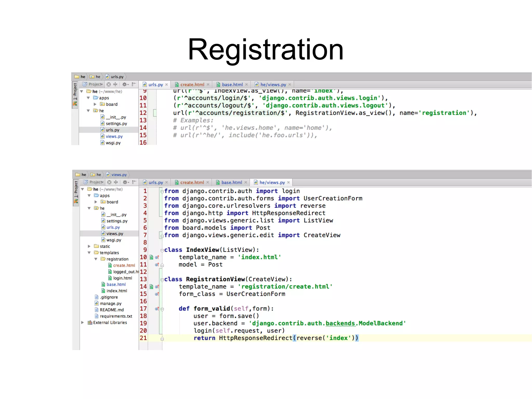This screenshot has width=532, height=399.
Task: Expand static folder in bottom IDE tree
Action: [x=89, y=246]
